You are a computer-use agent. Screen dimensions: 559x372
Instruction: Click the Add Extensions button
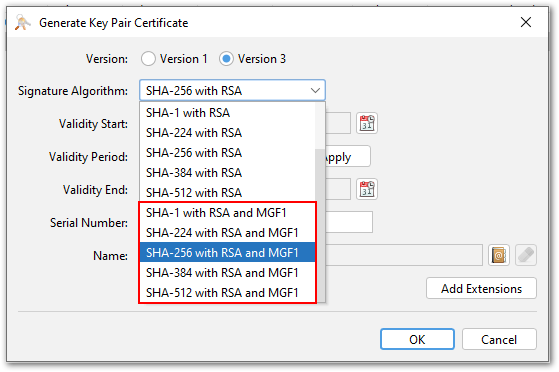point(481,288)
